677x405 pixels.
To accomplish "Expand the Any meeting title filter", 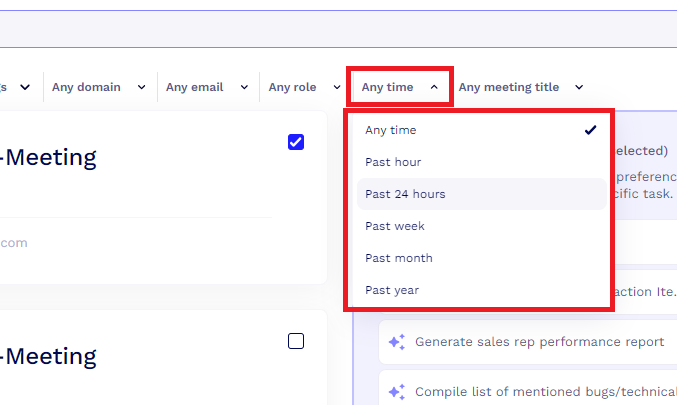I will point(520,87).
